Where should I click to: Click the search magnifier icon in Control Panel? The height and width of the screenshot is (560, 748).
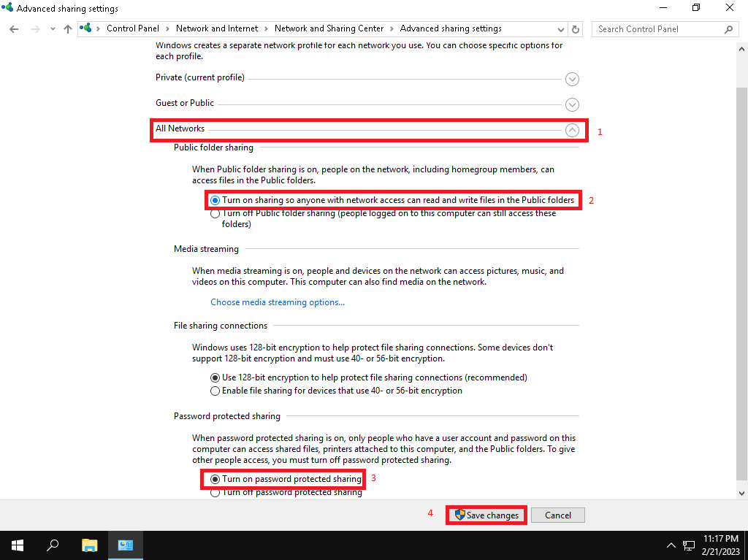(x=728, y=29)
